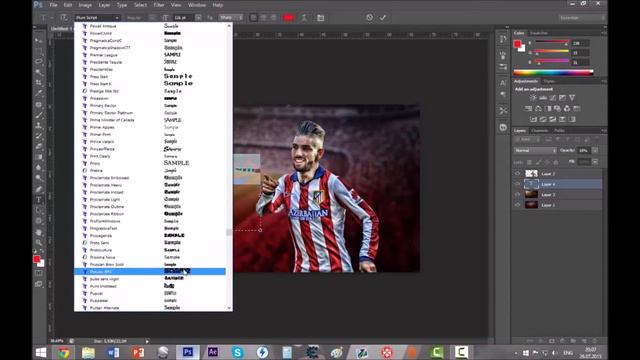
Task: Select the Quick Selection tool
Action: point(39,72)
